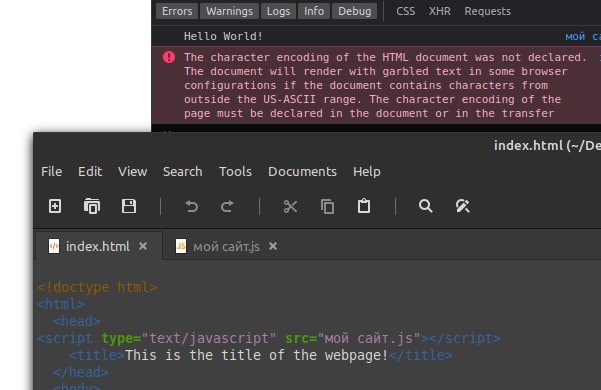
Task: Click the index.html tab file icon
Action: 54,246
